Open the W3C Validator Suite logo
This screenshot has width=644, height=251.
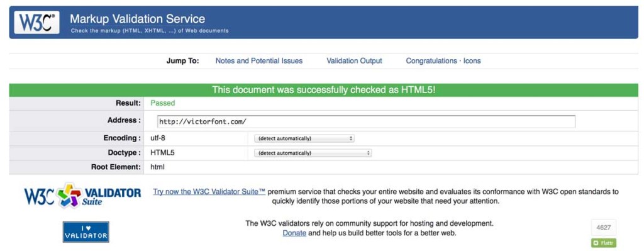[82, 195]
